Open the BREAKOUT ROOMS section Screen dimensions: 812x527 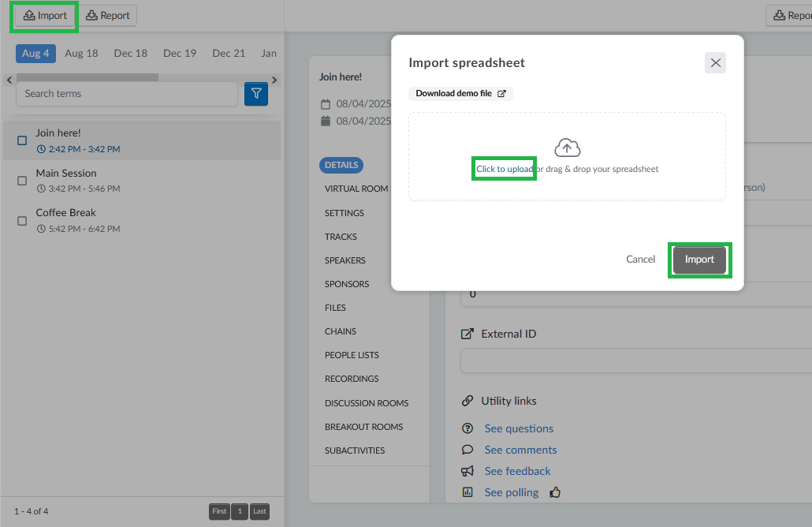click(363, 427)
